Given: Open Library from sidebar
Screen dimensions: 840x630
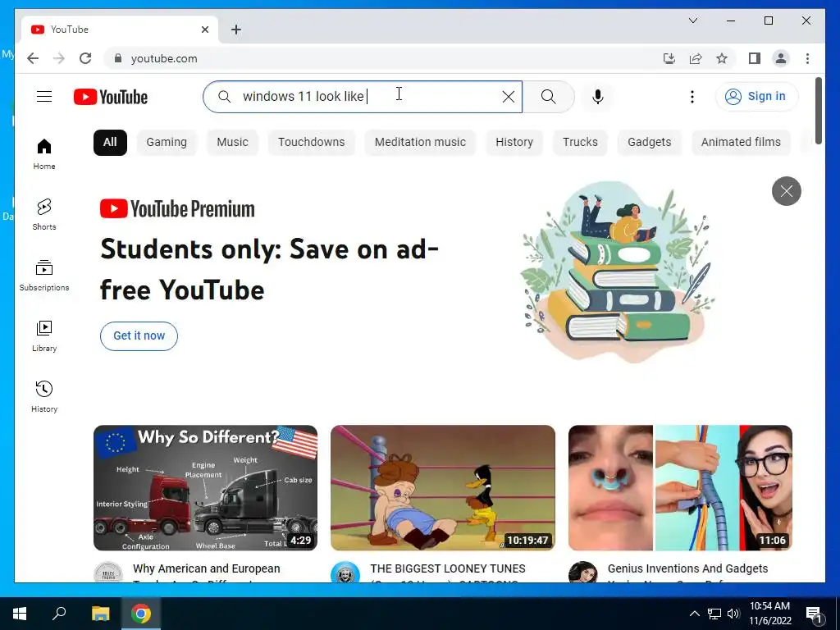Looking at the screenshot, I should 44,336.
